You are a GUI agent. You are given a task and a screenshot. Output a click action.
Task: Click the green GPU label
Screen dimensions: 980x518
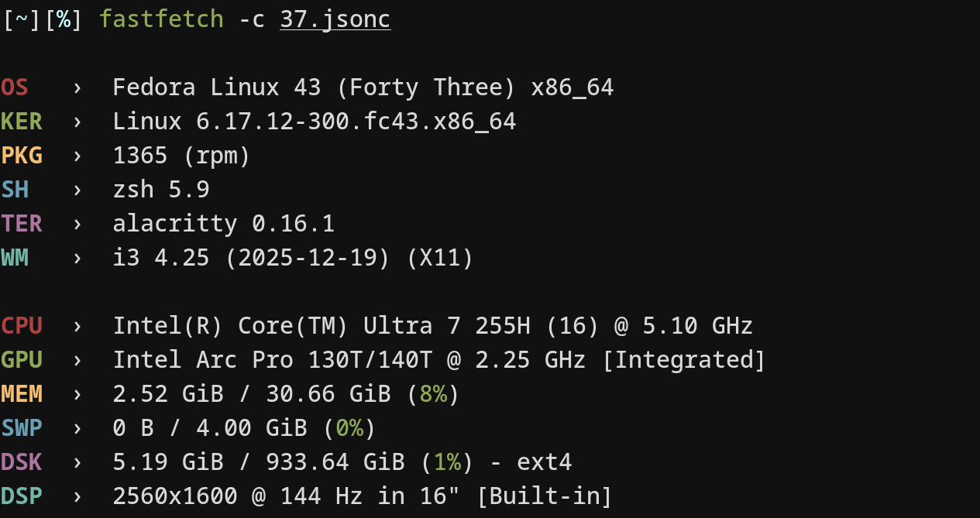tap(22, 360)
